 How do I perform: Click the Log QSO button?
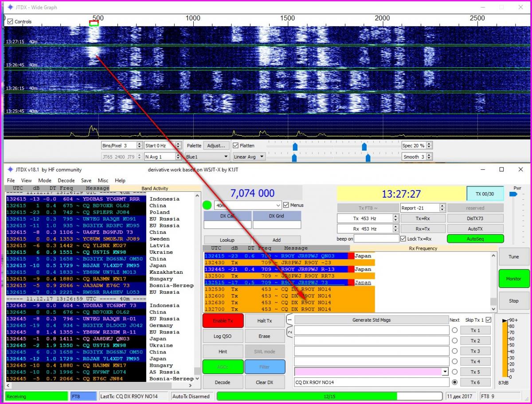click(223, 336)
